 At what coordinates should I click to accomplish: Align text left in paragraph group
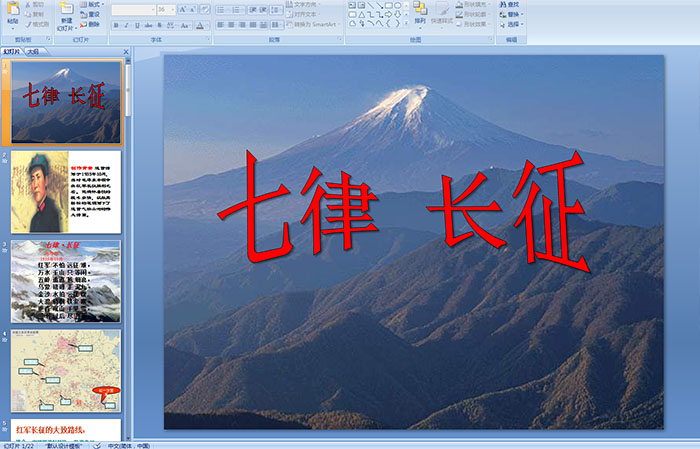221,25
